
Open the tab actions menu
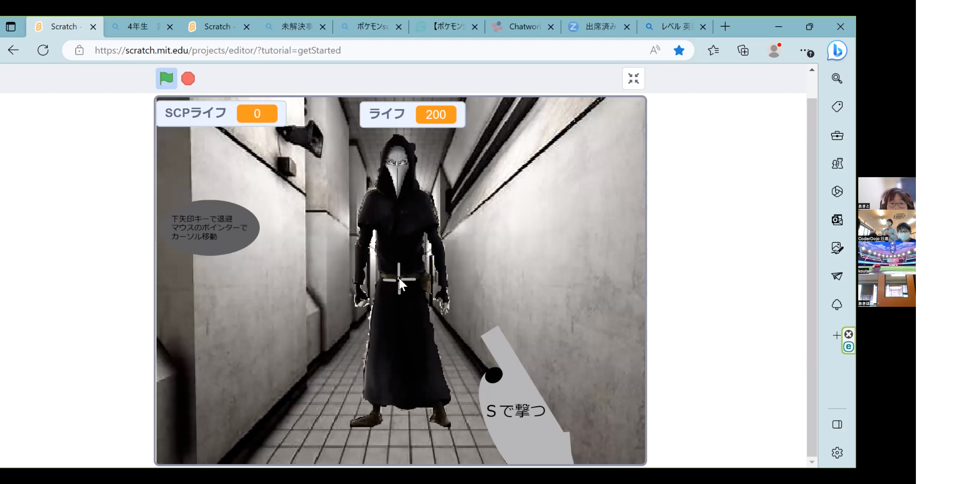pos(11,27)
